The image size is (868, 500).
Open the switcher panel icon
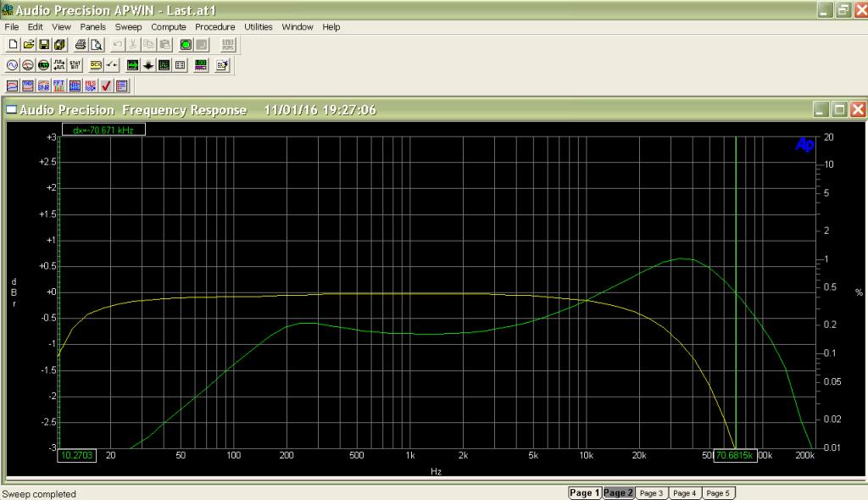pos(111,65)
